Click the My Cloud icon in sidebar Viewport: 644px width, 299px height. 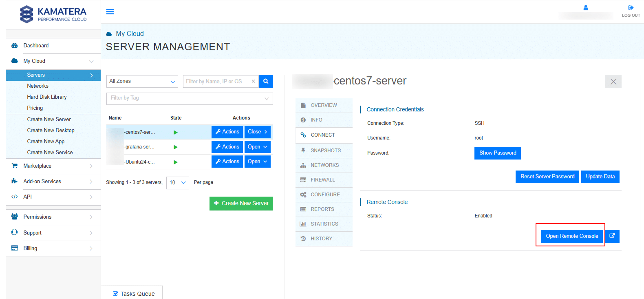tap(15, 61)
